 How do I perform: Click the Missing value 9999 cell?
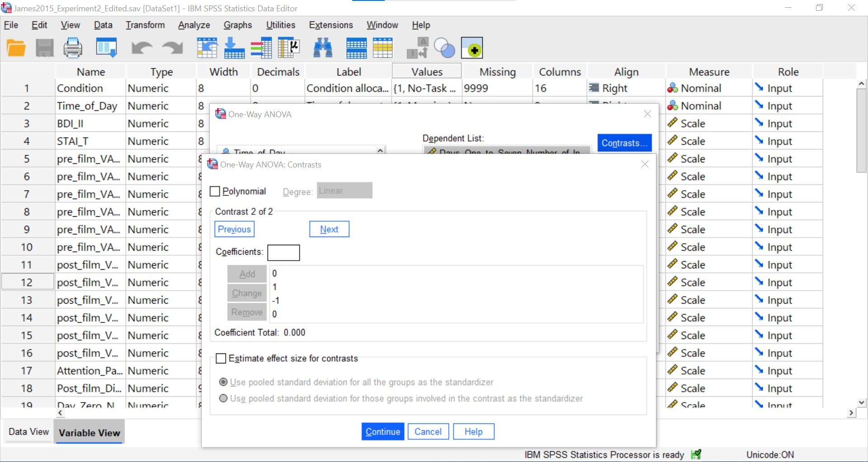[497, 88]
